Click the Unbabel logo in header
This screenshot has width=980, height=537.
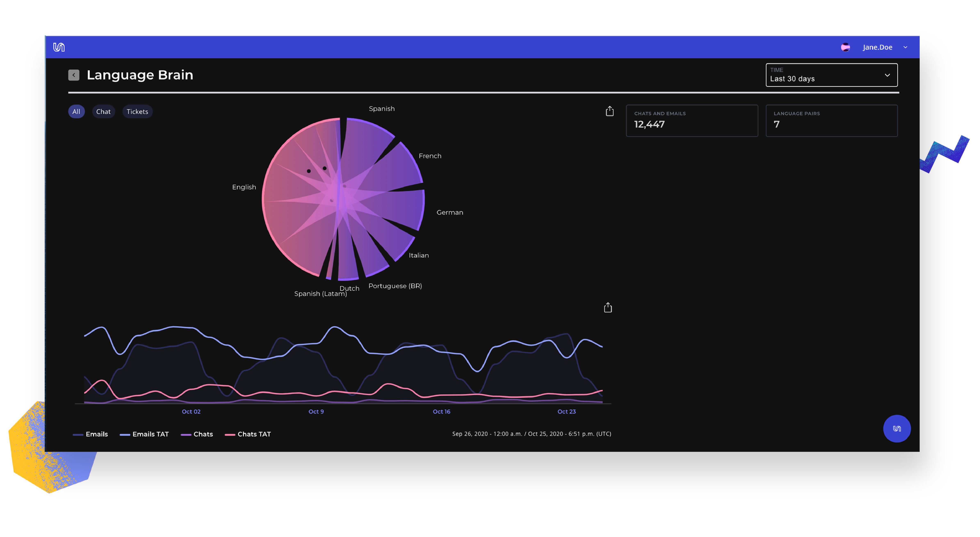pos(59,47)
